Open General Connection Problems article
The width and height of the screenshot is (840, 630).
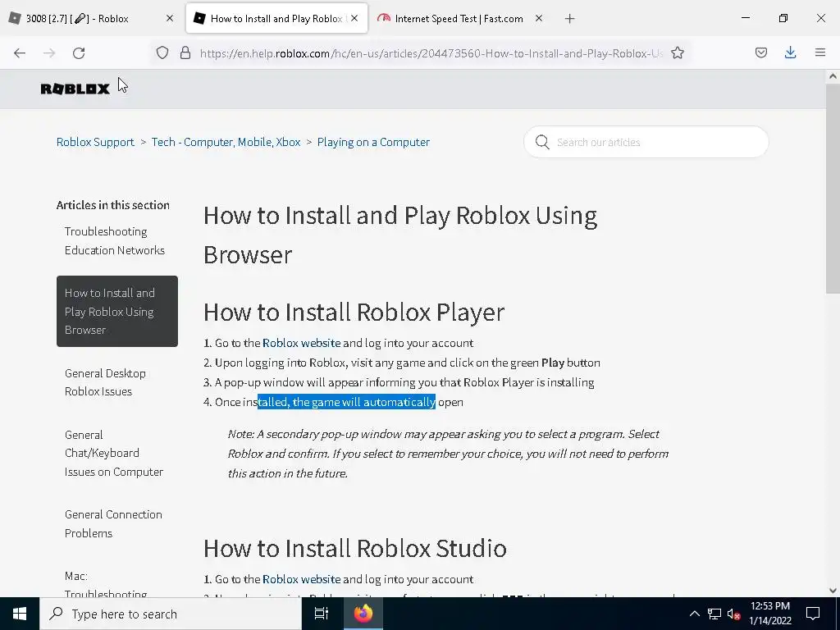click(x=113, y=523)
